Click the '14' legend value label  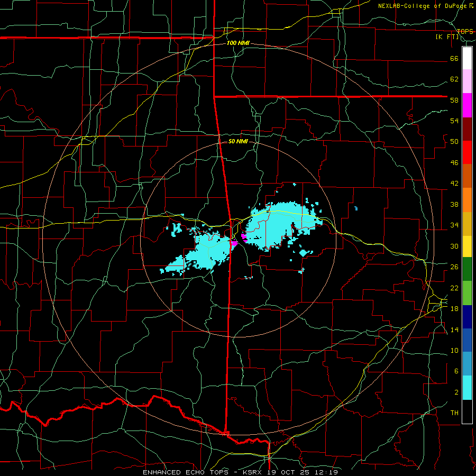pyautogui.click(x=454, y=329)
